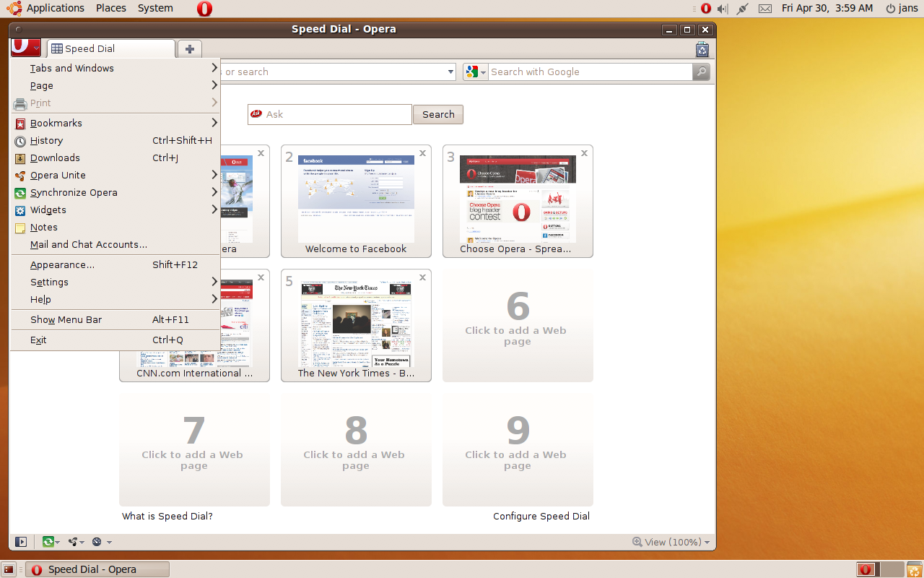
Task: Select the Speed Dial tab
Action: pyautogui.click(x=111, y=49)
